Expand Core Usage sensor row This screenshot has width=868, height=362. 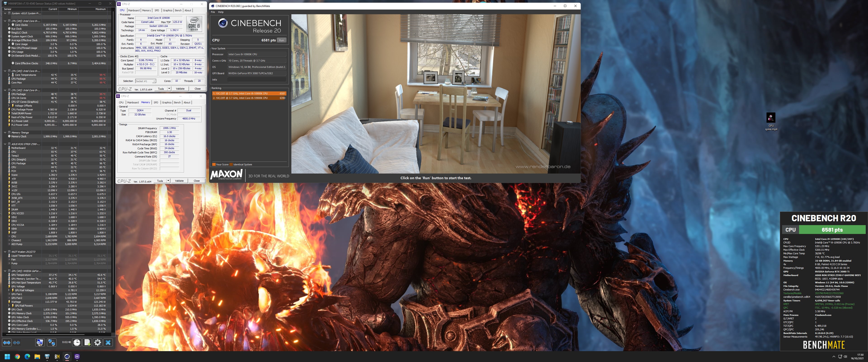tap(9, 44)
